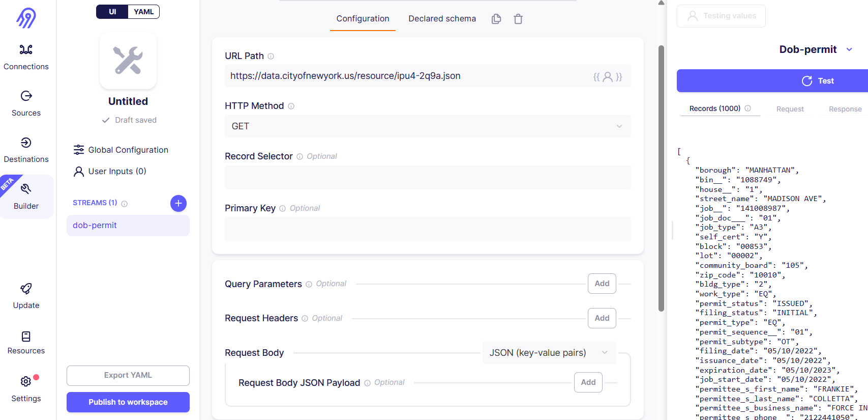Switch the editor to YAML mode
This screenshot has height=420, width=868.
[143, 12]
